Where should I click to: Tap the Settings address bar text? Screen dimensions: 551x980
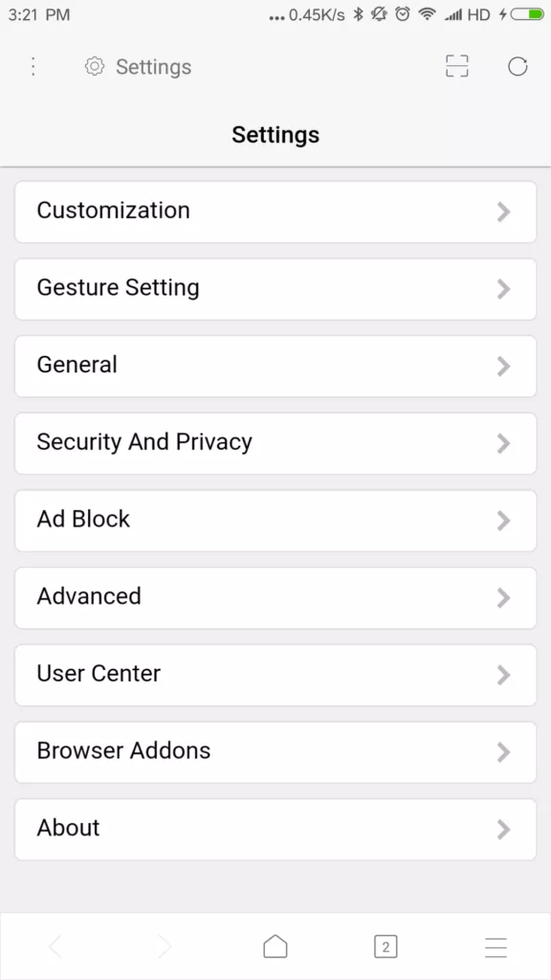(154, 67)
